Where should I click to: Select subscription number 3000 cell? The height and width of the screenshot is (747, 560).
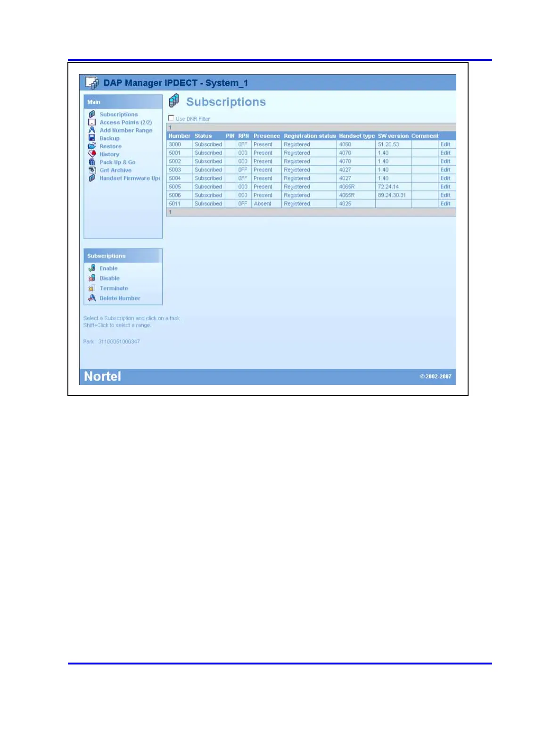180,144
